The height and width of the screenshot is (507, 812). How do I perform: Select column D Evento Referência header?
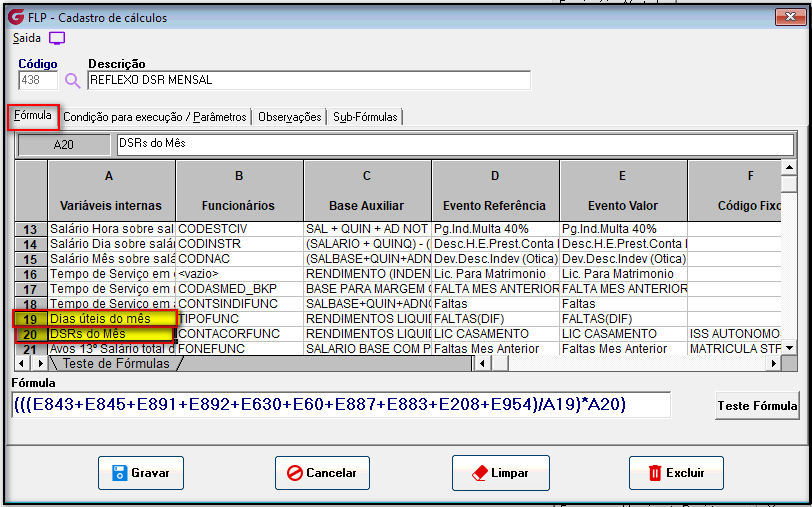pyautogui.click(x=495, y=191)
